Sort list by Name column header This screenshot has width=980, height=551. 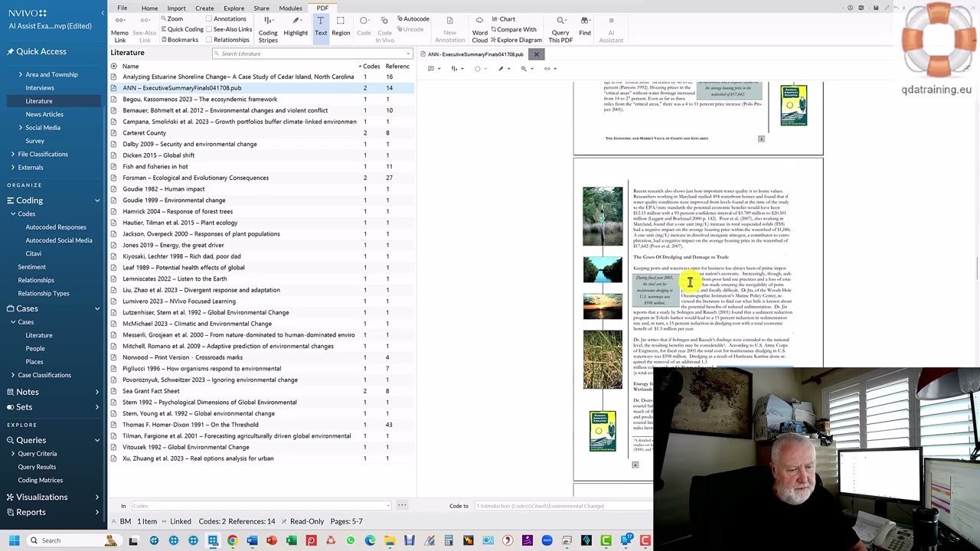click(131, 66)
